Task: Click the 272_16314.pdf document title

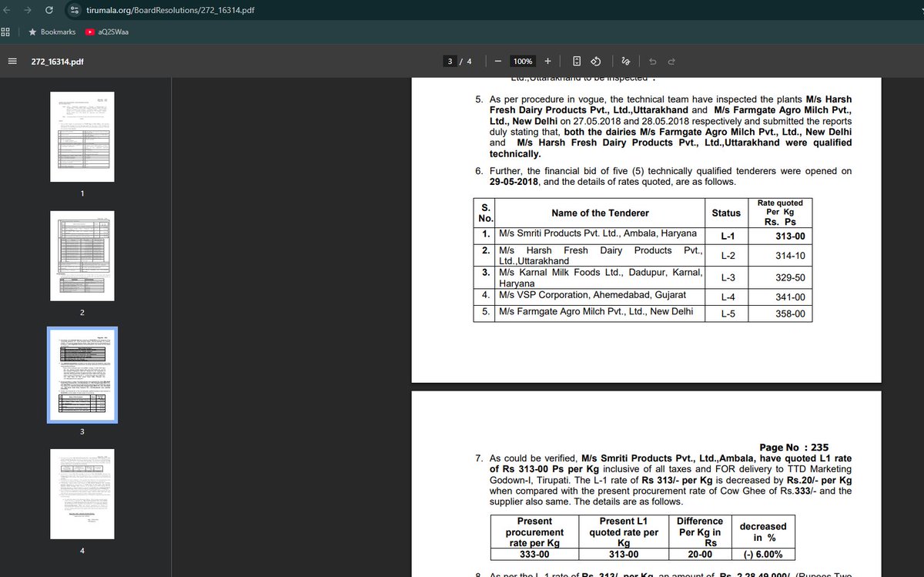Action: (x=56, y=62)
